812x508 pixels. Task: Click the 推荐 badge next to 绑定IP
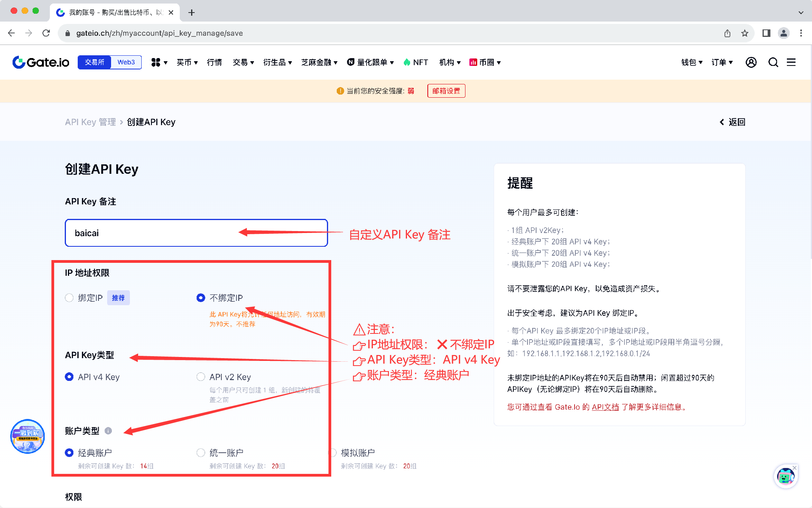click(119, 298)
